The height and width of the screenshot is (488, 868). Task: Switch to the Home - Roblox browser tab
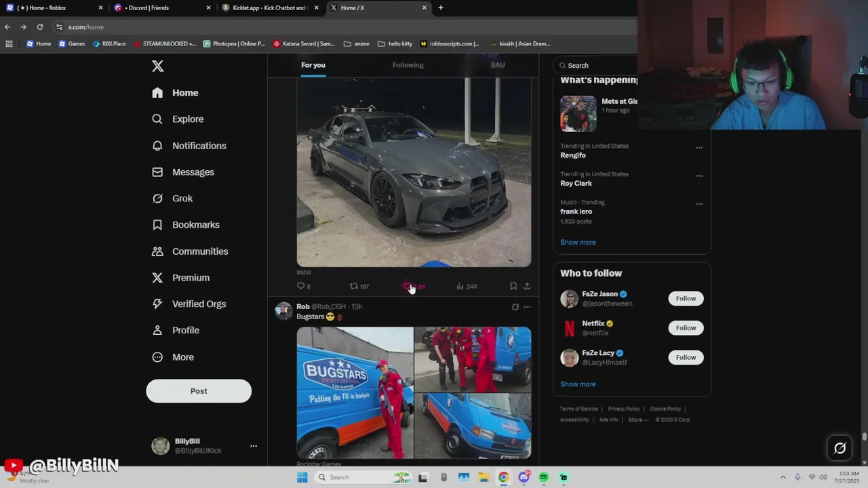[54, 8]
